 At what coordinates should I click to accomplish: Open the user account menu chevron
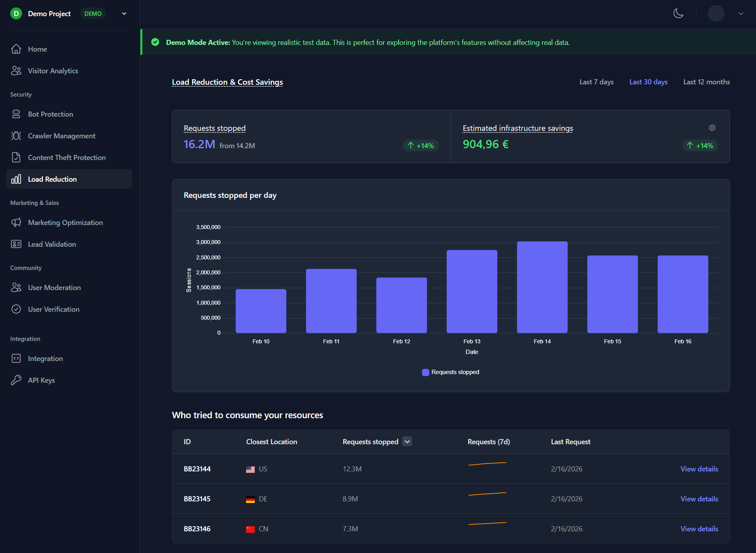(x=740, y=13)
